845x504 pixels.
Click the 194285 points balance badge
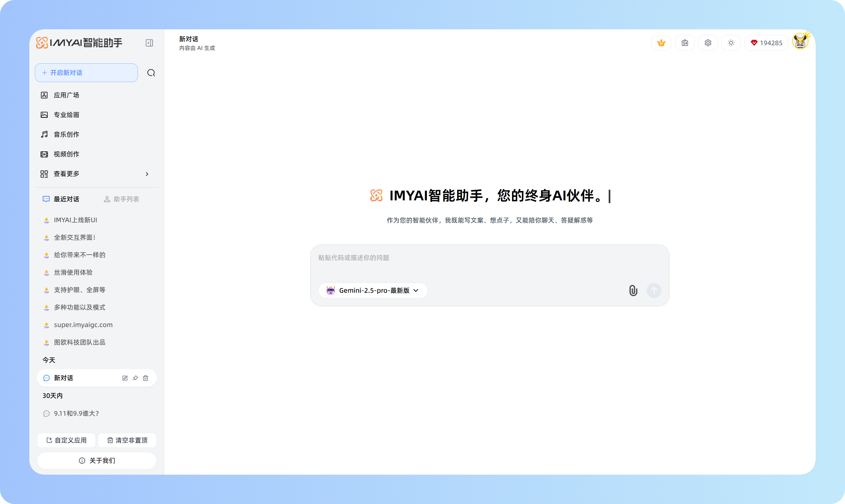[766, 43]
